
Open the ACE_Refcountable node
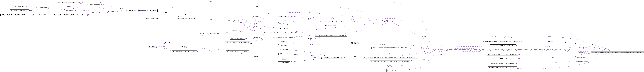(x=284, y=63)
